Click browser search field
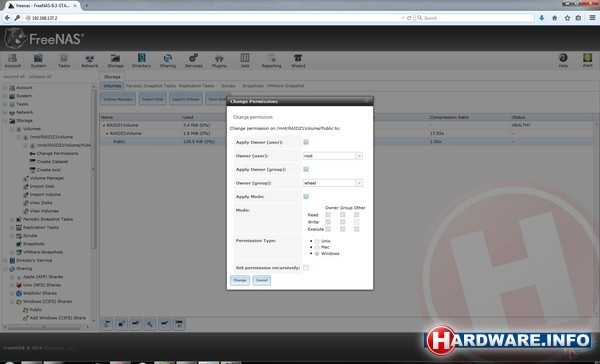The image size is (600, 364). coord(474,18)
